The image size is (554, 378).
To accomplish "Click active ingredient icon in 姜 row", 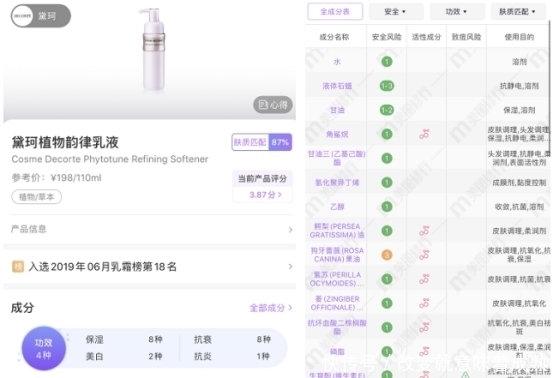I will tap(424, 303).
